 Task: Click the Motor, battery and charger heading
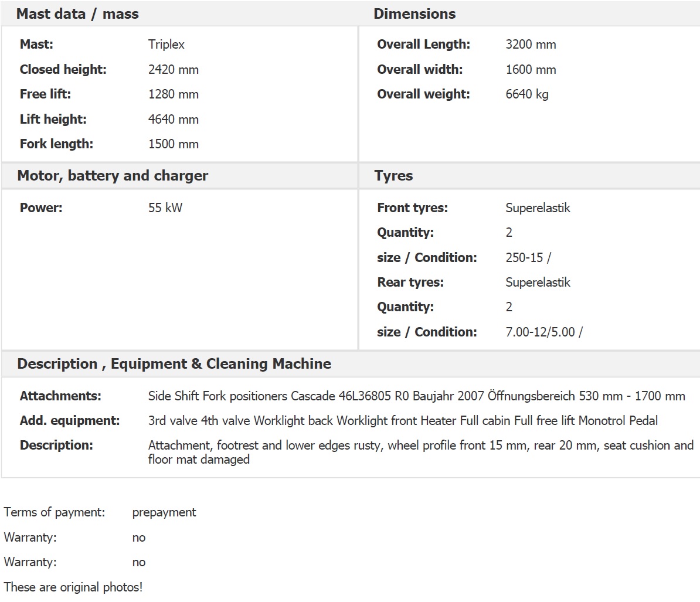click(113, 176)
